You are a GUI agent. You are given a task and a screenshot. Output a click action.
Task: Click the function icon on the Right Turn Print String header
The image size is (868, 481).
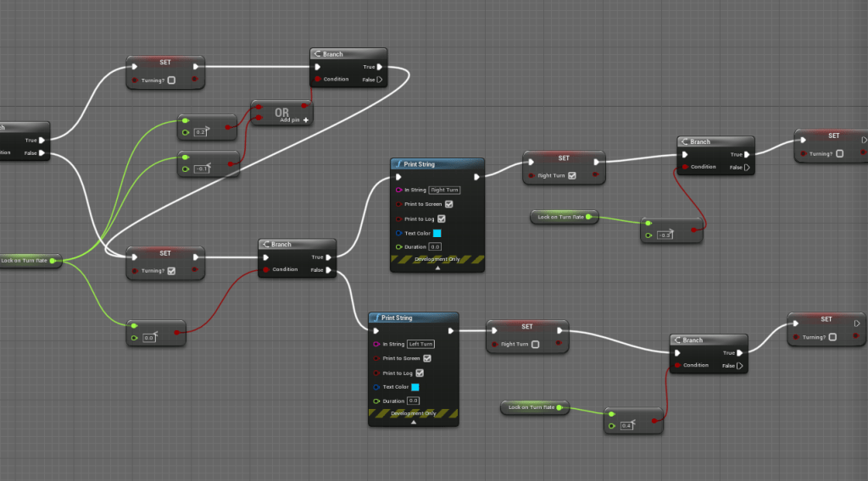[398, 164]
